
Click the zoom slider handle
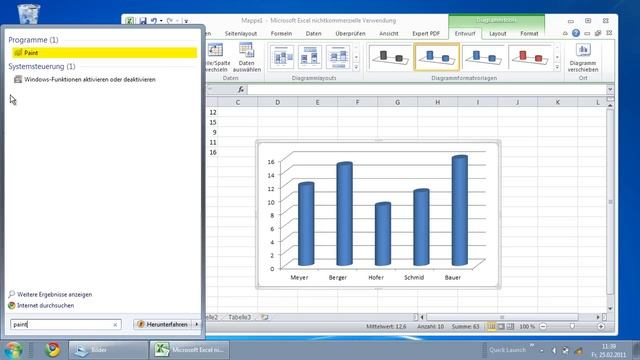point(572,326)
